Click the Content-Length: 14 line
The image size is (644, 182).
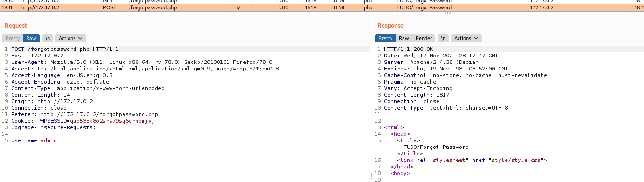41,95
